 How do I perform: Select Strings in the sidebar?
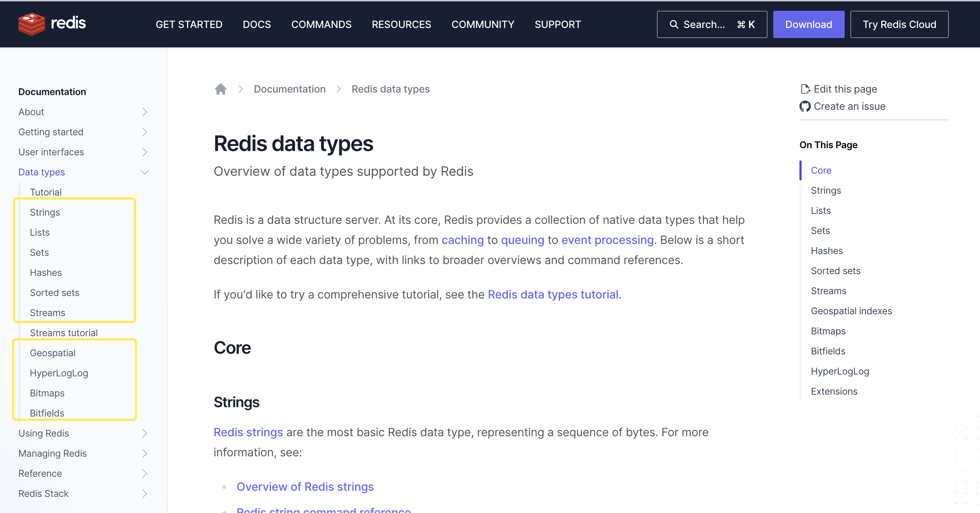(x=45, y=212)
